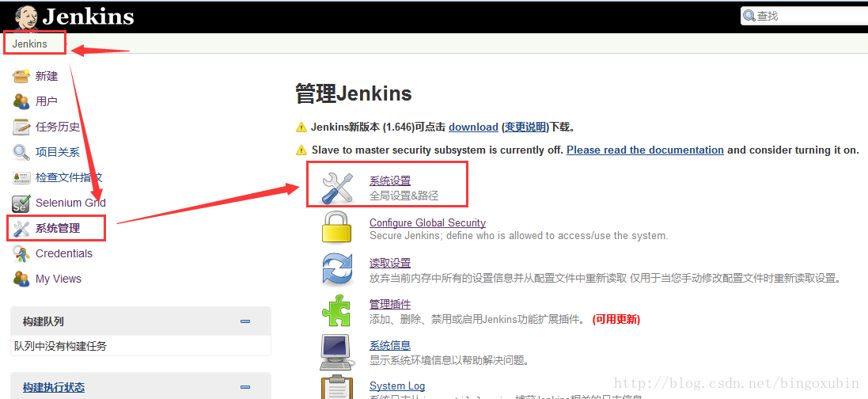Open the 系统信息 link
868x399 pixels.
point(390,346)
